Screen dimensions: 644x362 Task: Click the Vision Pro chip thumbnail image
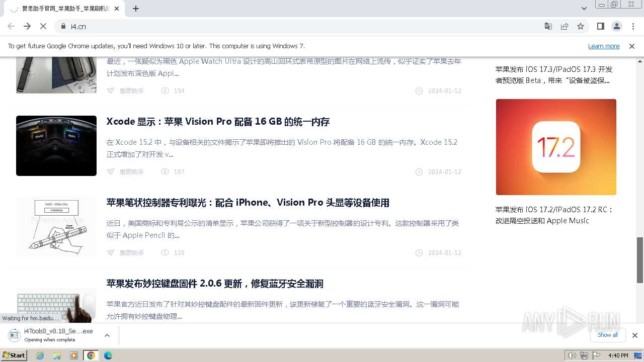pos(56,146)
